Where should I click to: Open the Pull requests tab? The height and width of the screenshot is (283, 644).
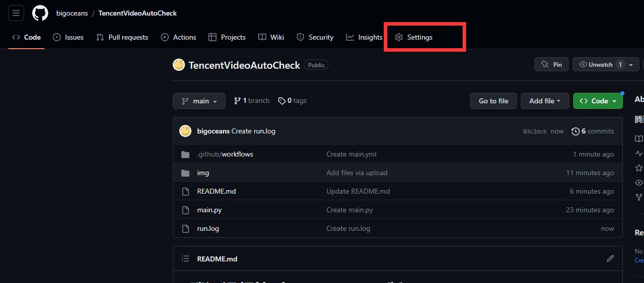click(x=122, y=37)
